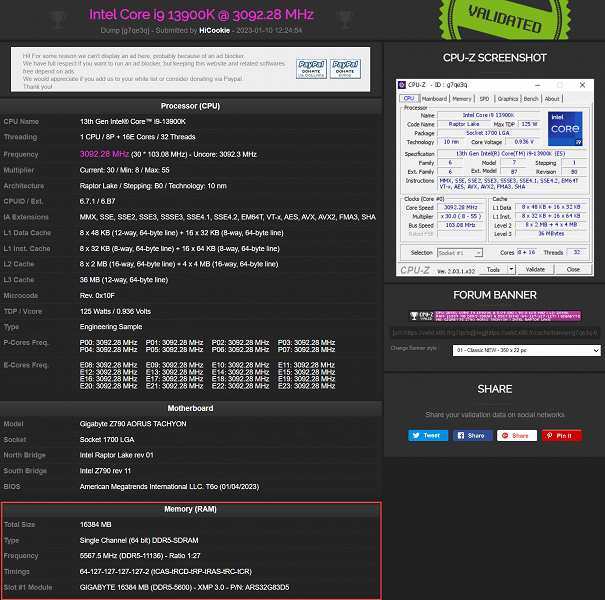The height and width of the screenshot is (600, 605).
Task: Click the pink CPU-Z forum banner image
Action: [494, 316]
